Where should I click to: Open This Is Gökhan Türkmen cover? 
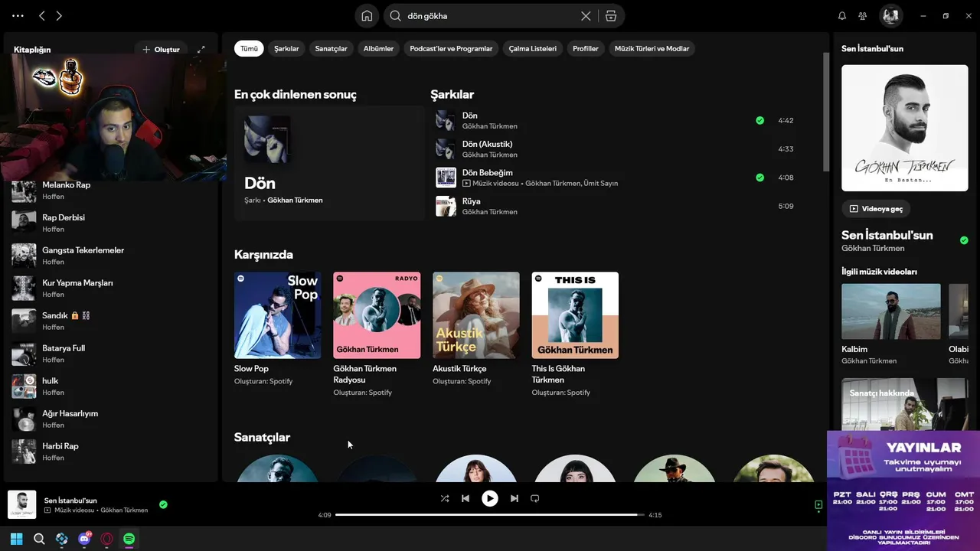click(575, 315)
